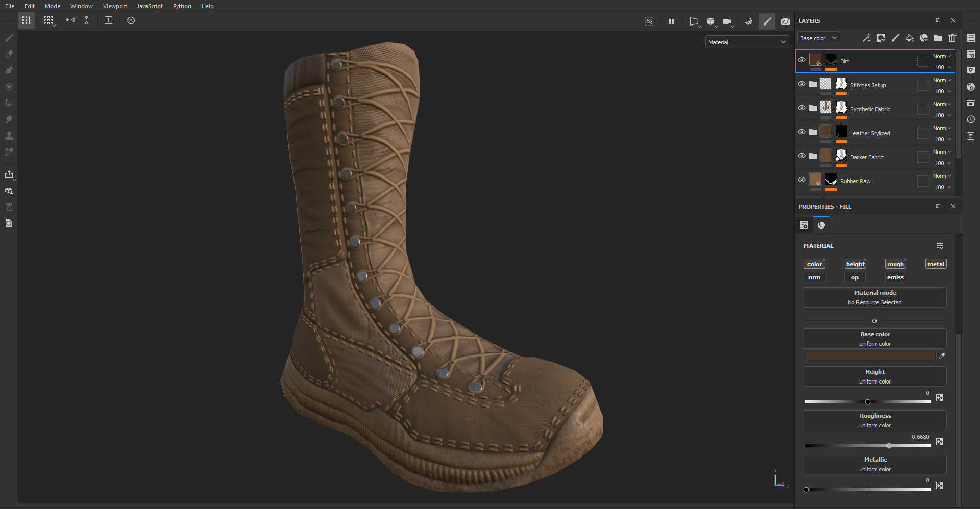The width and height of the screenshot is (980, 509).
Task: Toggle the metal channel button
Action: coord(936,264)
